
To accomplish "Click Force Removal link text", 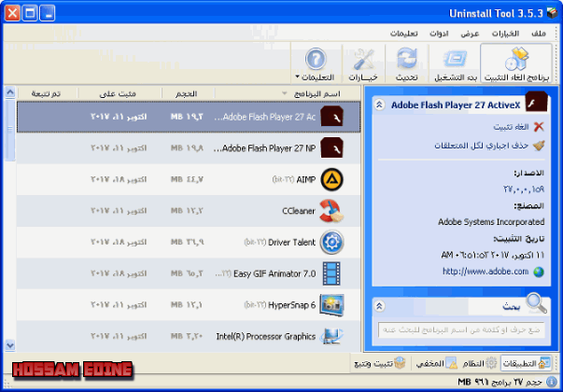I will click(x=482, y=146).
